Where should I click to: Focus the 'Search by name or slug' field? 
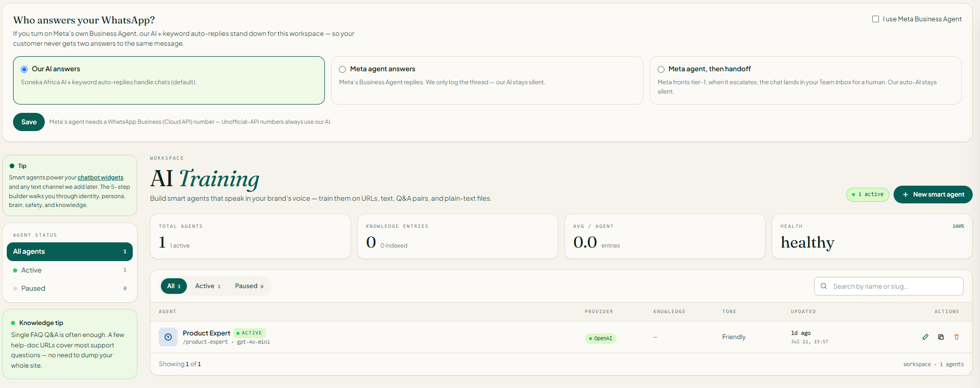[x=889, y=286]
